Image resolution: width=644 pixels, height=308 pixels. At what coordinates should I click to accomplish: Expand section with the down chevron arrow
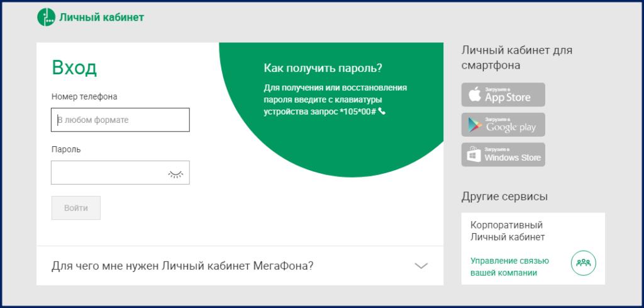(x=421, y=266)
